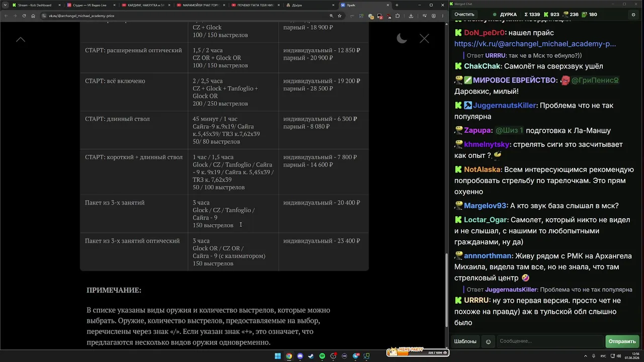The width and height of the screenshot is (644, 362).
Task: Click username DoN_peDr0 in chat
Action: [485, 33]
